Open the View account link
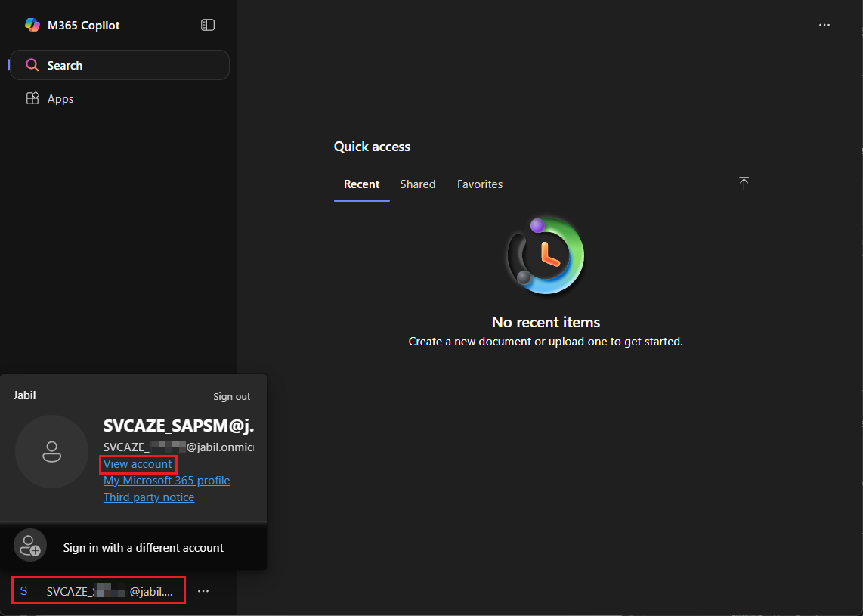 tap(138, 464)
